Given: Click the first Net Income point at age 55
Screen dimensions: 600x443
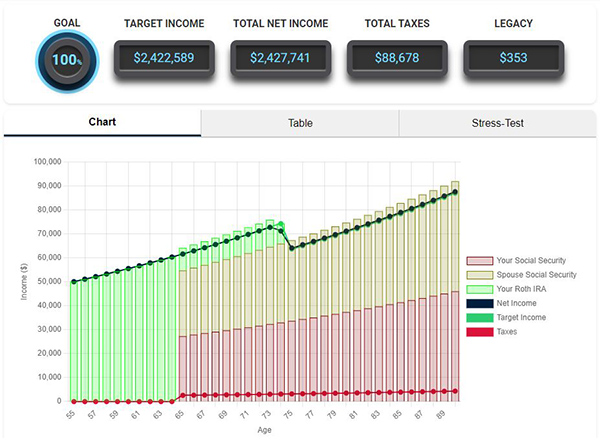Looking at the screenshot, I should click(x=74, y=282).
